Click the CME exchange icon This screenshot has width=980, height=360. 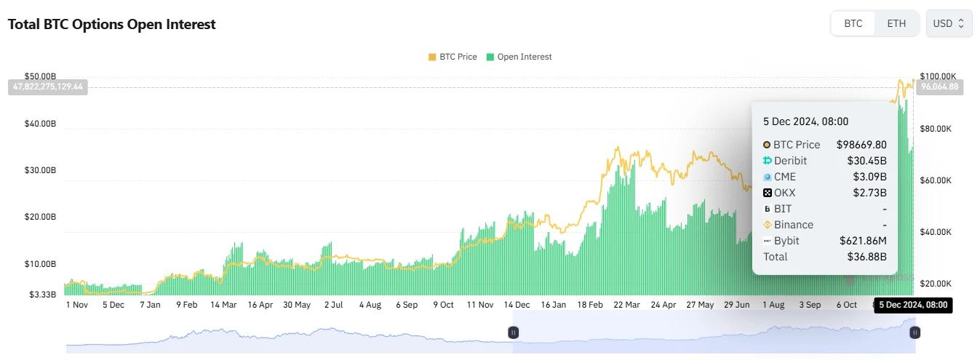click(767, 177)
